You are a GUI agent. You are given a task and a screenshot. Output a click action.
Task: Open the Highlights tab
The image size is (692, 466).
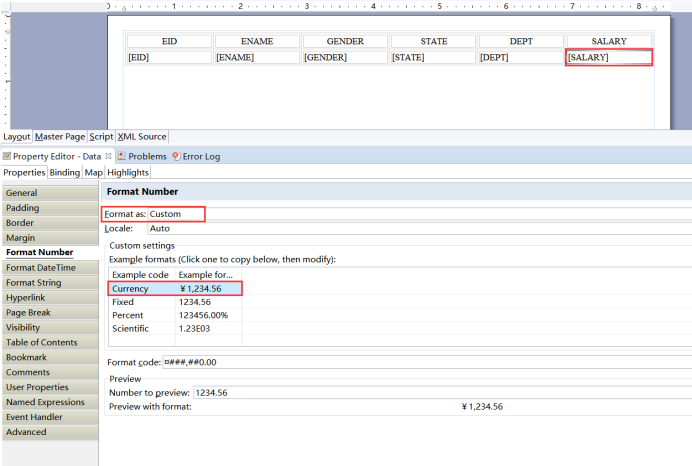click(128, 172)
